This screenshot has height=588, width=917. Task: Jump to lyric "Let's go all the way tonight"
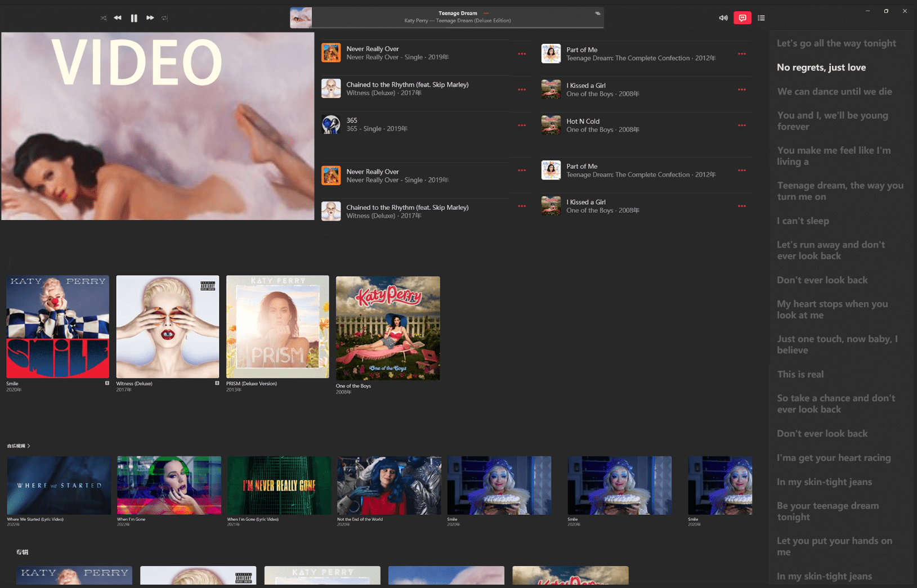coord(836,43)
